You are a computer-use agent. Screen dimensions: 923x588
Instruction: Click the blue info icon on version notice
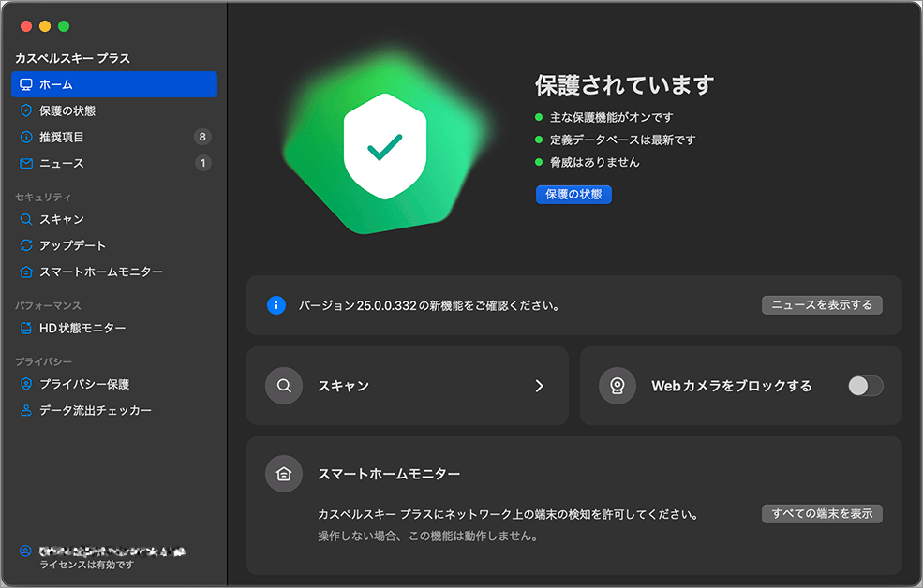click(x=276, y=305)
